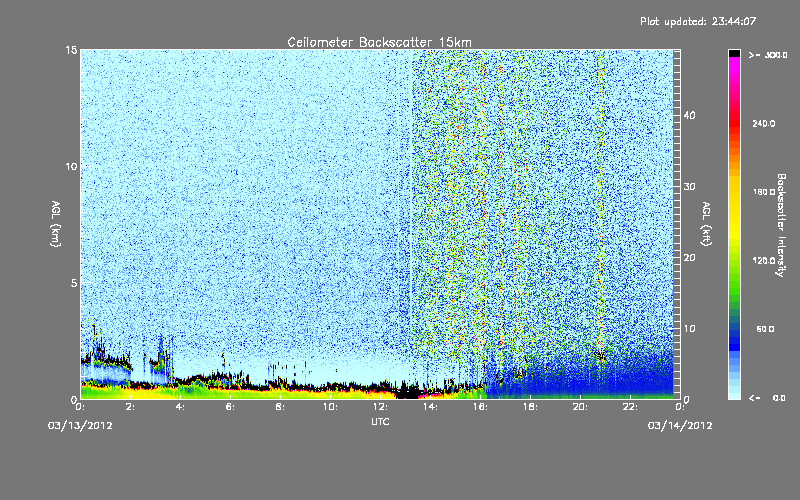Image resolution: width=800 pixels, height=500 pixels.
Task: Click the 20 tick on the kft axis
Action: coord(689,258)
